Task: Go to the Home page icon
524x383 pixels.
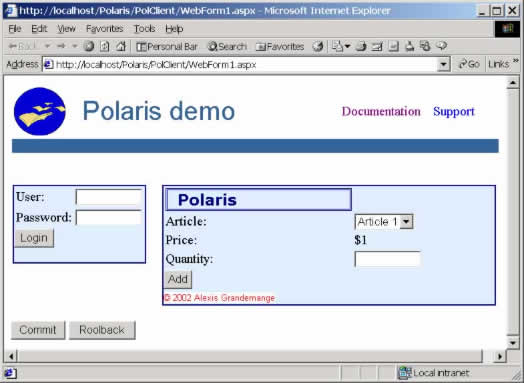Action: pyautogui.click(x=121, y=46)
